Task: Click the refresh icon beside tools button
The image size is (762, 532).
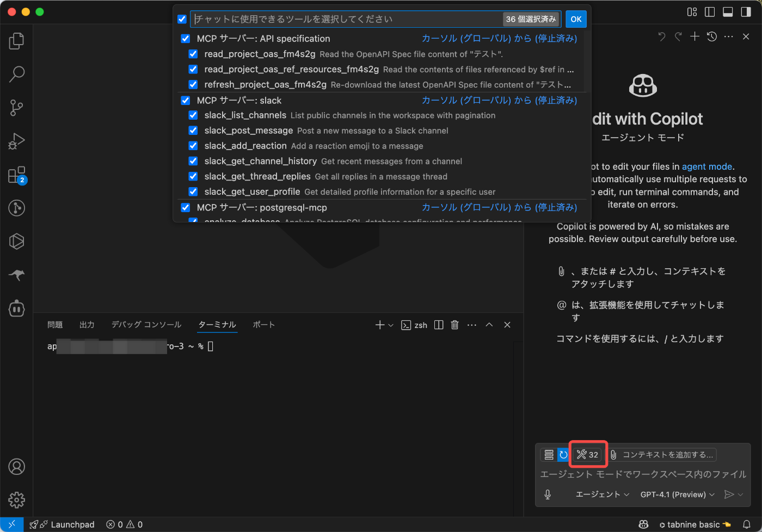Action: pos(563,455)
